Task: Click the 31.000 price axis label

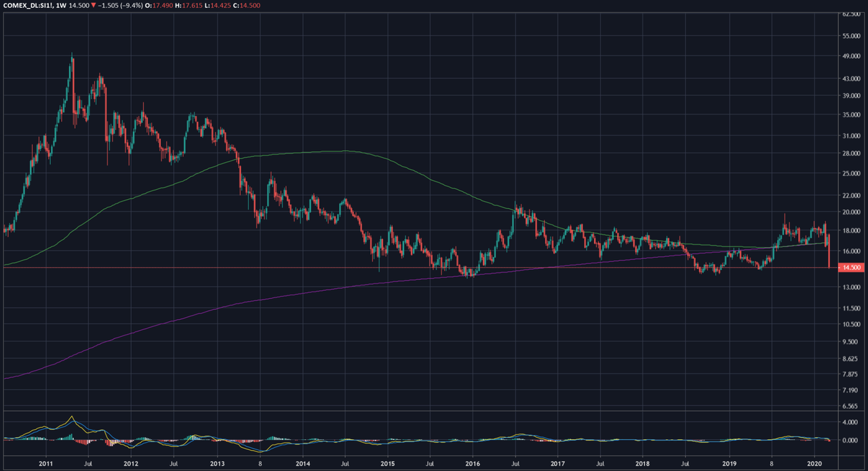Action: point(850,137)
